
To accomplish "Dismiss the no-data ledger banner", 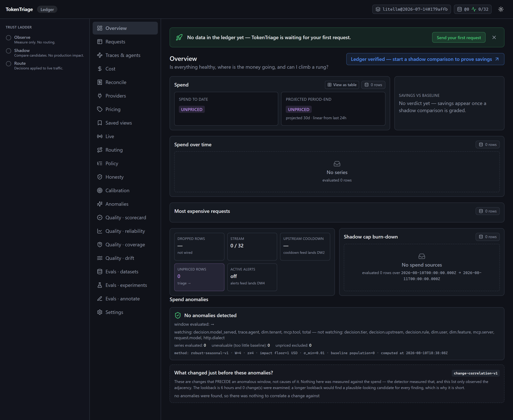I will click(x=494, y=38).
